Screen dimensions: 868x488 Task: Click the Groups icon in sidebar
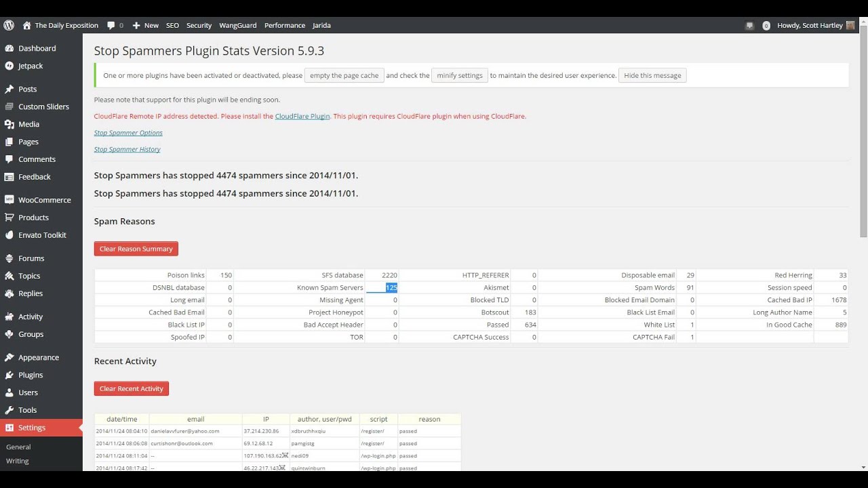coord(9,334)
